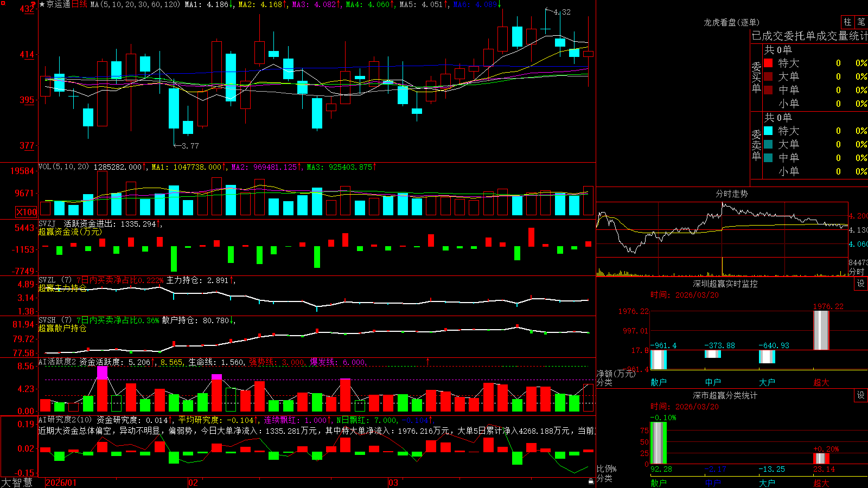
Task: Click the 大智慧 label at bottom-left
Action: click(17, 483)
